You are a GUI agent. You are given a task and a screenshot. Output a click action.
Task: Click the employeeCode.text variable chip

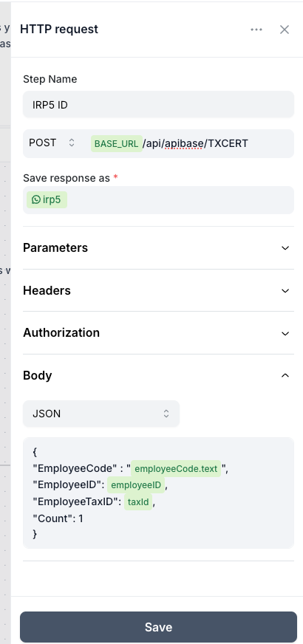176,469
